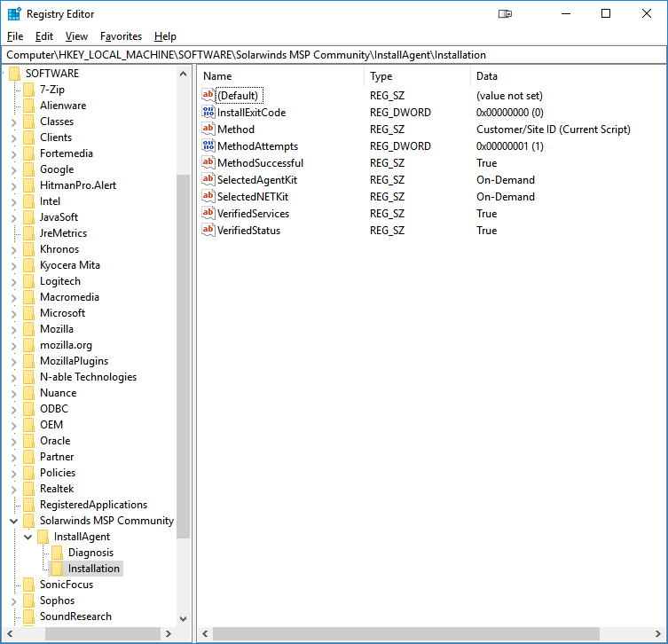Click the SelectedNETKit value icon
The image size is (668, 644).
coord(208,196)
